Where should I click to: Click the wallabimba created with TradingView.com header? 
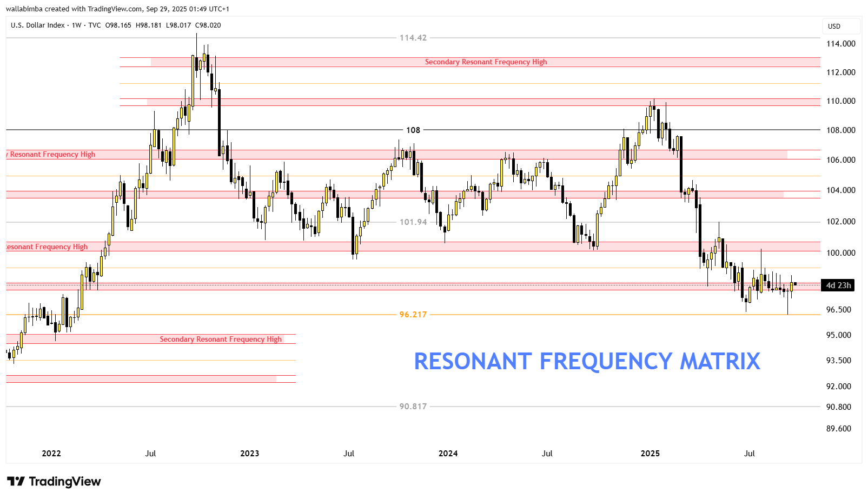coord(117,9)
